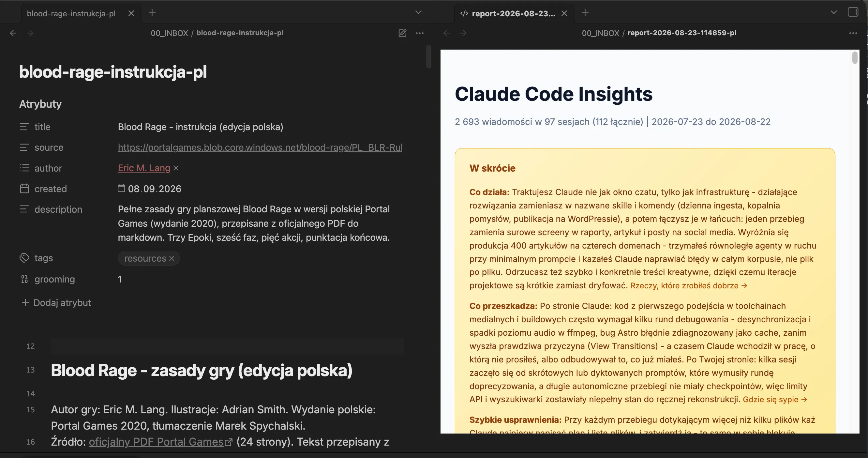Click the blood-rage-instrukcja-pl note title
This screenshot has height=458, width=868.
click(113, 72)
